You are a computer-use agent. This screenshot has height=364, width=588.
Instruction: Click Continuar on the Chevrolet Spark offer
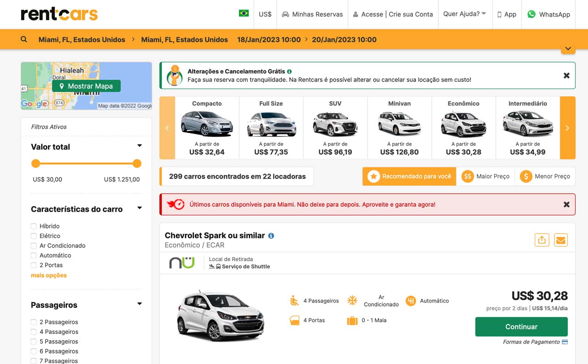pyautogui.click(x=521, y=326)
